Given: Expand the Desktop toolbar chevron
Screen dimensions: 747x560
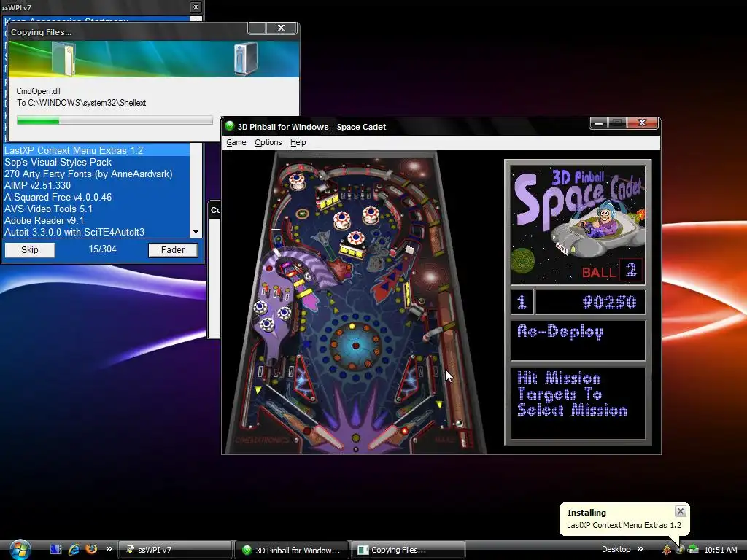Looking at the screenshot, I should [640, 549].
